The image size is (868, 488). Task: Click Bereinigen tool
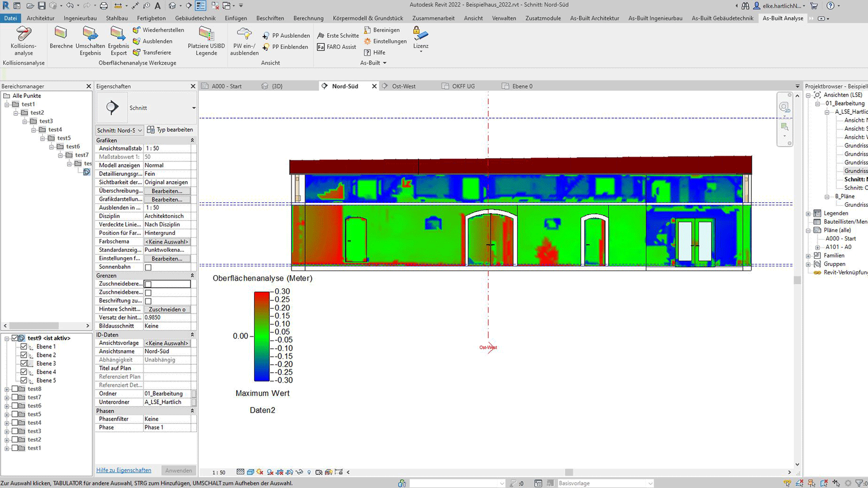click(382, 30)
